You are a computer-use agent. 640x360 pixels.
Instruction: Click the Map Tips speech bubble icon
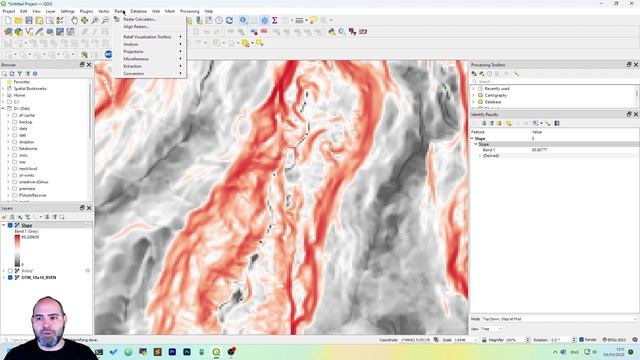tap(313, 20)
